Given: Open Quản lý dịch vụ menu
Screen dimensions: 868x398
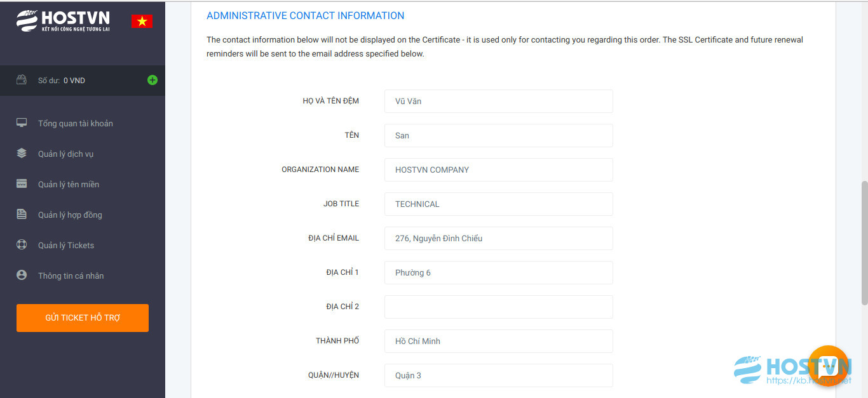Looking at the screenshot, I should (65, 154).
